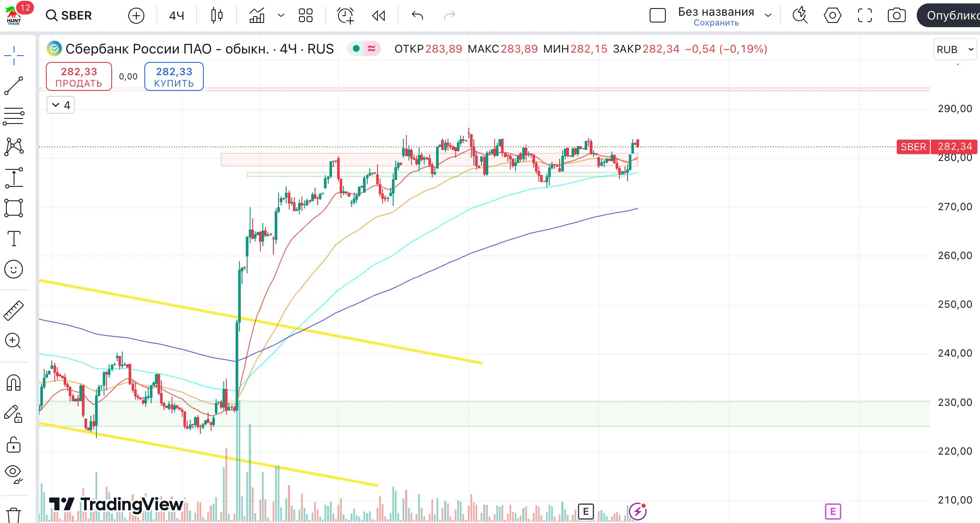The width and height of the screenshot is (980, 523).
Task: Toggle lock all drawing tools
Action: (14, 444)
